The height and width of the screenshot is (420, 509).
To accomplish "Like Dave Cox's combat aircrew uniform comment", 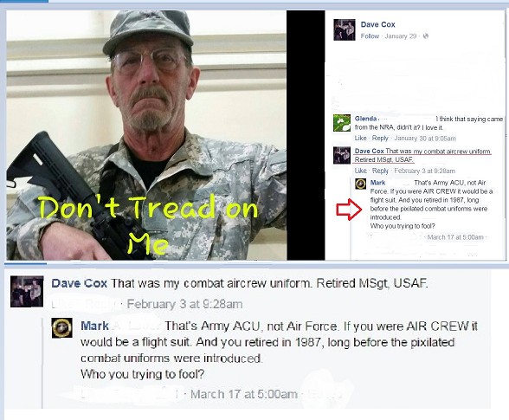I will [x=360, y=171].
